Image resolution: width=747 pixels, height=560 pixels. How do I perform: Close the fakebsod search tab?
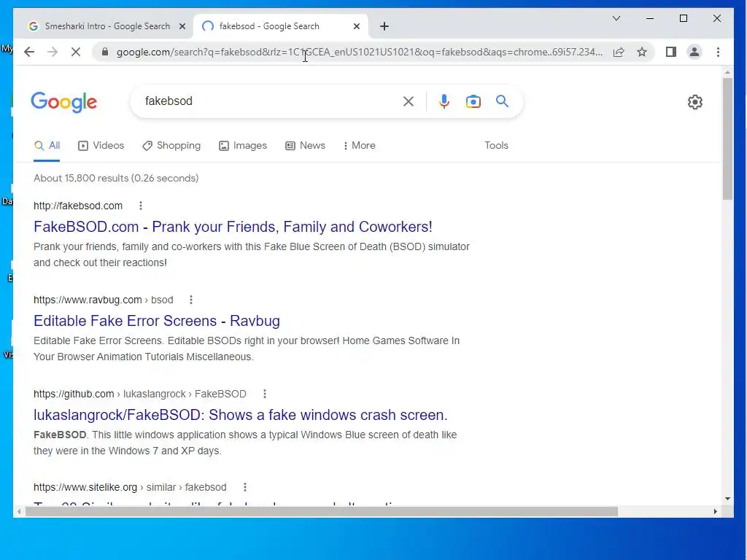click(356, 26)
